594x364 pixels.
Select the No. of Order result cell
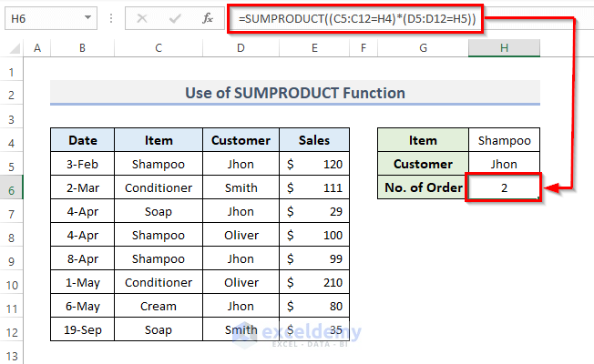(x=503, y=188)
